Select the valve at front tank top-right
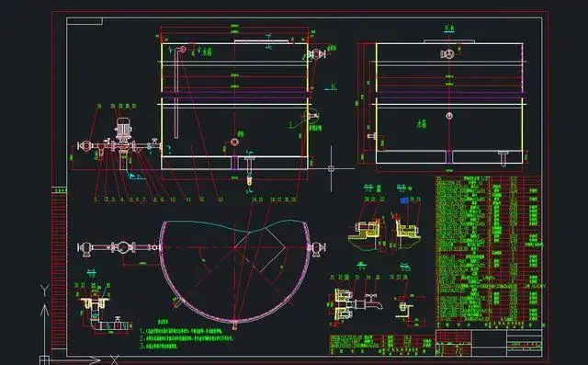Image resolution: width=588 pixels, height=365 pixels. [x=317, y=53]
